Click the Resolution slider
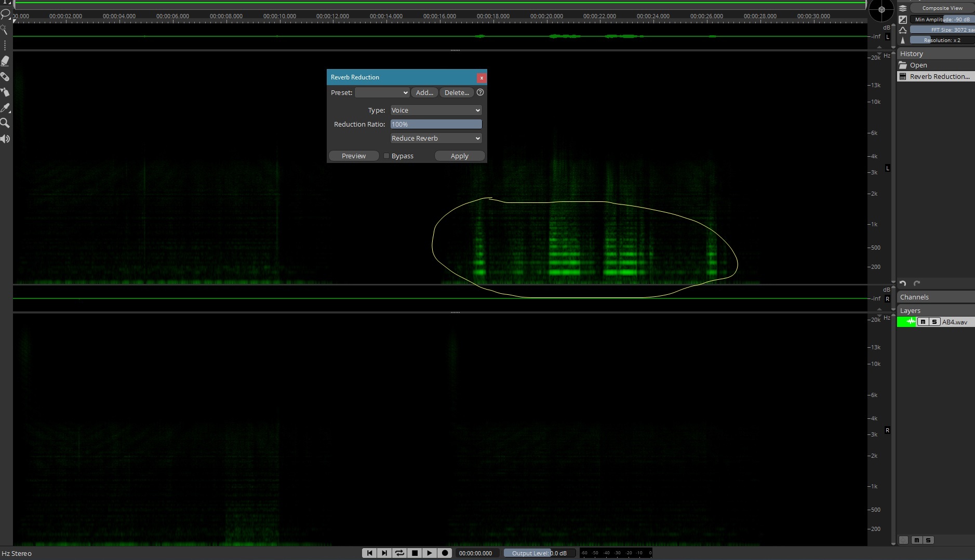The width and height of the screenshot is (975, 560). (942, 40)
